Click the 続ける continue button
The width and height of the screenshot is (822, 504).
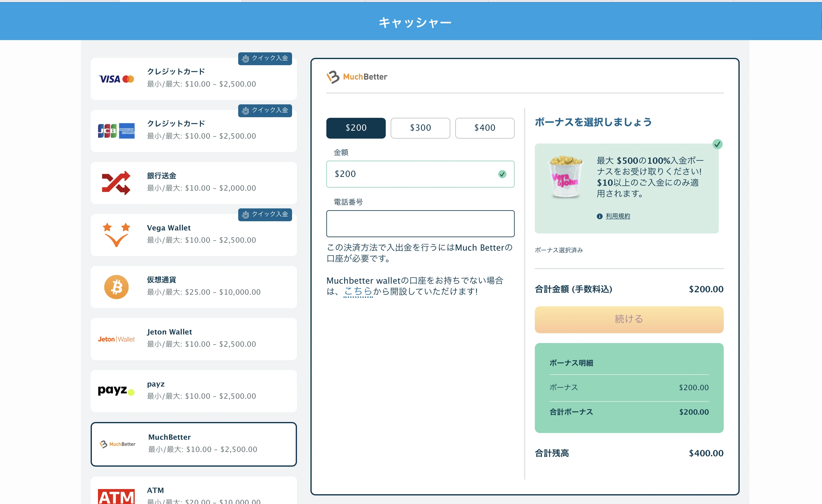pyautogui.click(x=629, y=319)
